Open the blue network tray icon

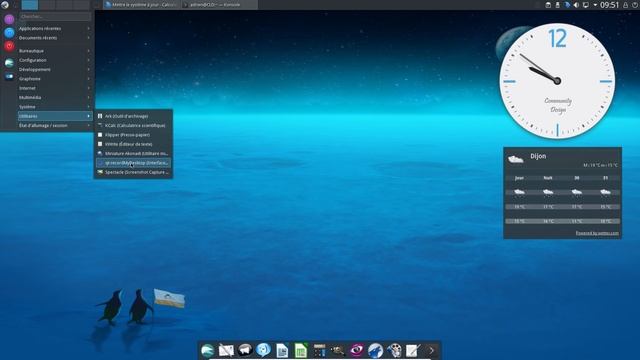567,5
